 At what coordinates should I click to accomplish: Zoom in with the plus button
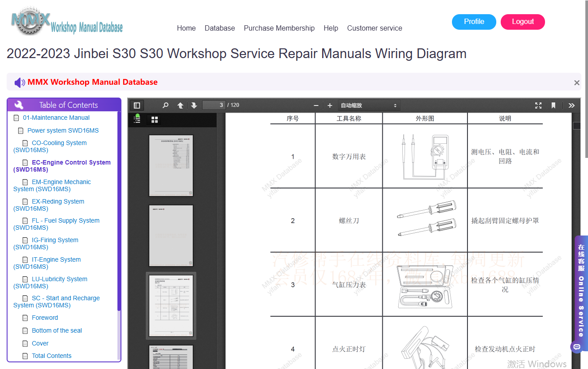click(x=330, y=106)
